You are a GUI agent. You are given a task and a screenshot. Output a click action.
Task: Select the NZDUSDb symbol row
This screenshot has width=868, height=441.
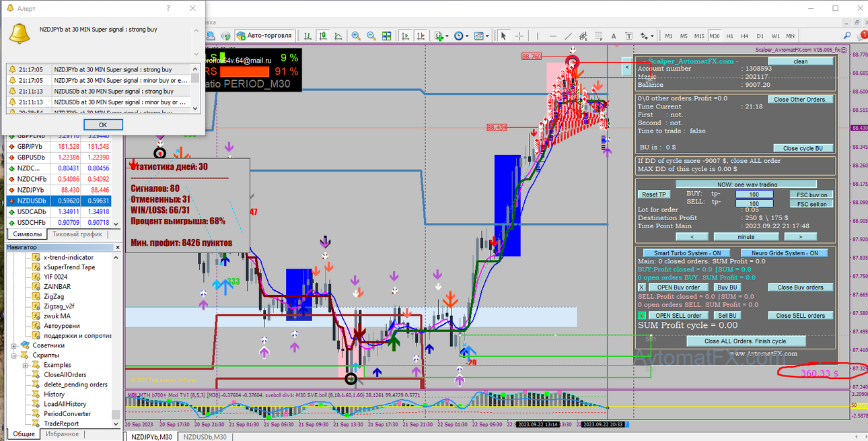[x=59, y=201]
